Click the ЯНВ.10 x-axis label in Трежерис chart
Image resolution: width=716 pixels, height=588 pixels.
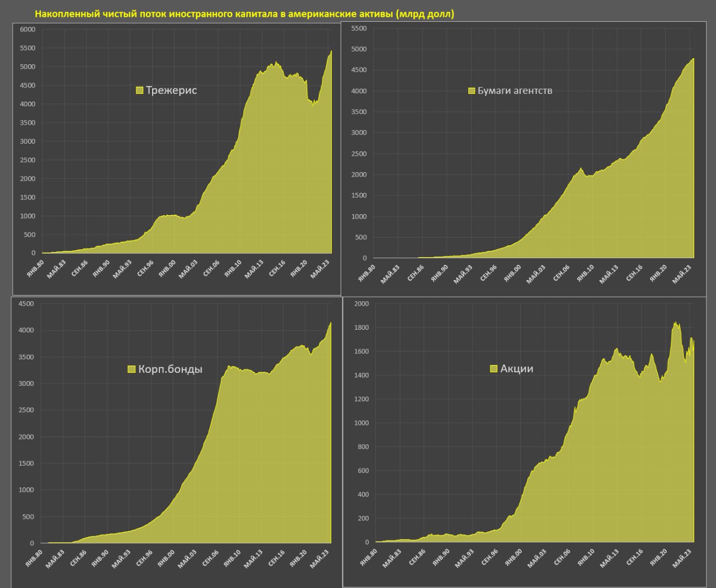[232, 269]
